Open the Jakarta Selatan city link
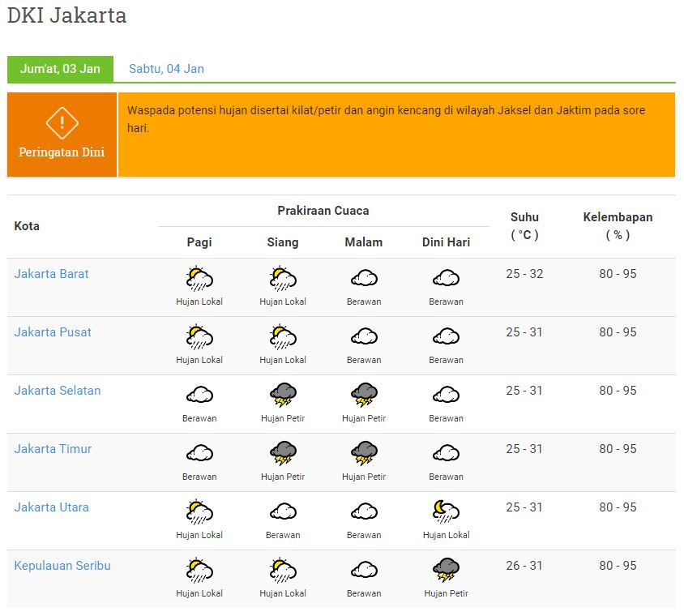The width and height of the screenshot is (684, 616). tap(58, 391)
